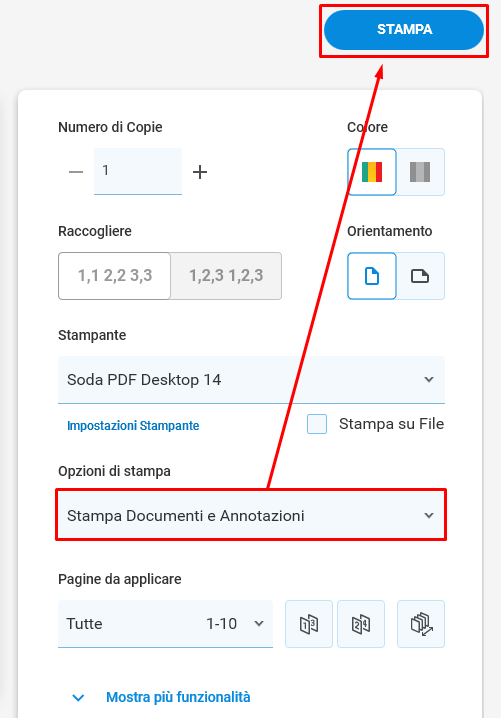The height and width of the screenshot is (718, 501).
Task: Select the grayscale printing icon
Action: pyautogui.click(x=420, y=172)
